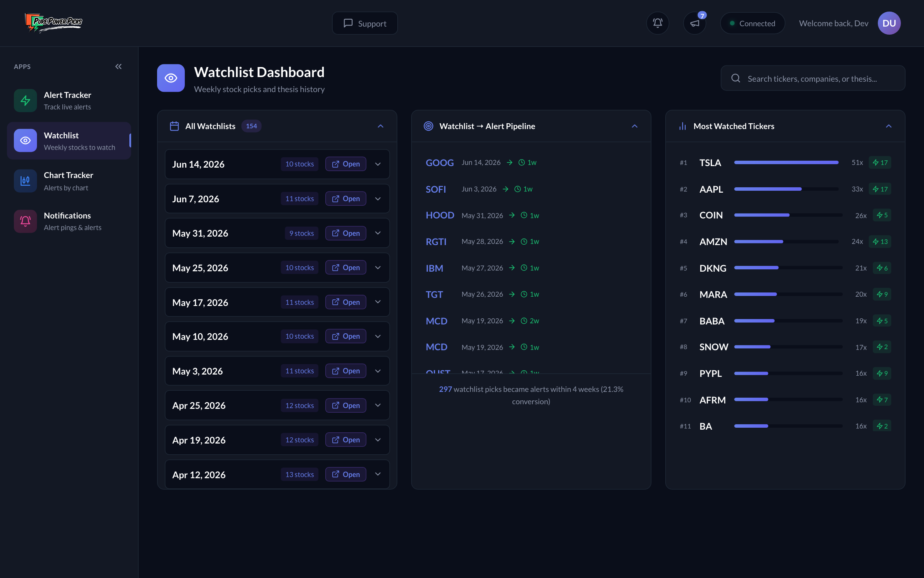Open the May 17, 2026 watchlist
924x578 pixels.
346,302
